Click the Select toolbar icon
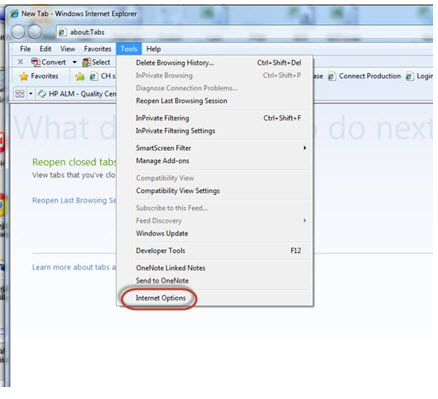The height and width of the screenshot is (399, 438). tap(86, 62)
